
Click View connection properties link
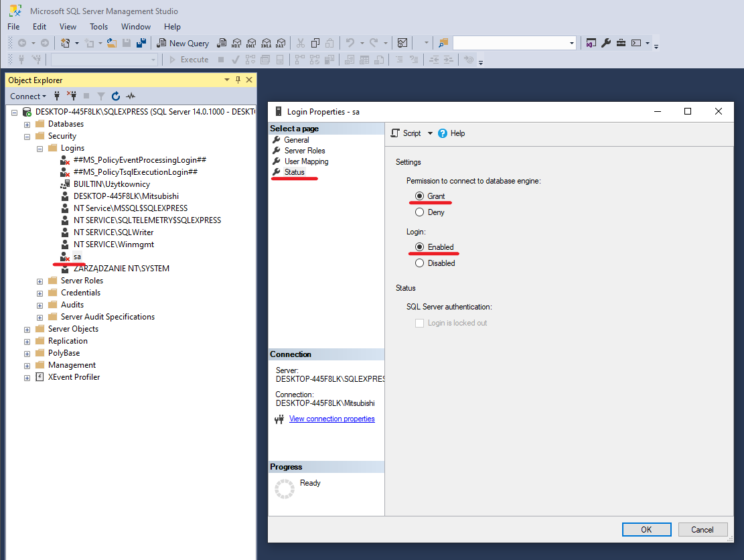point(331,419)
